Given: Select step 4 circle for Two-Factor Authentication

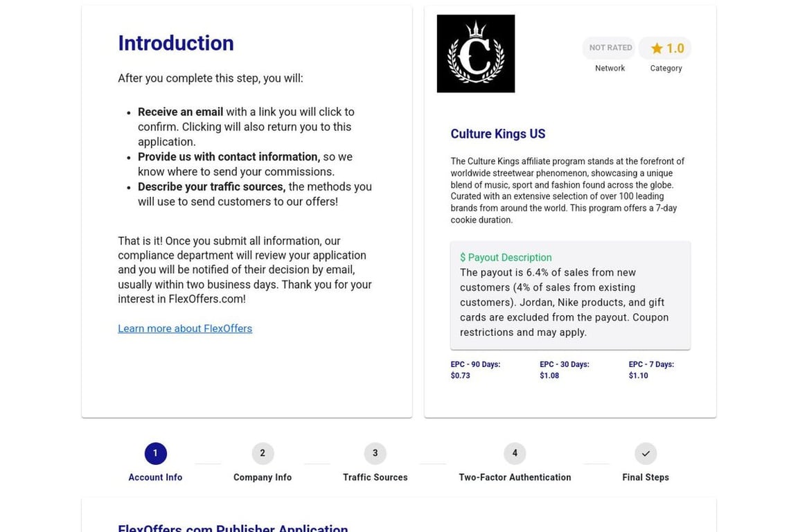Looking at the screenshot, I should coord(515,453).
